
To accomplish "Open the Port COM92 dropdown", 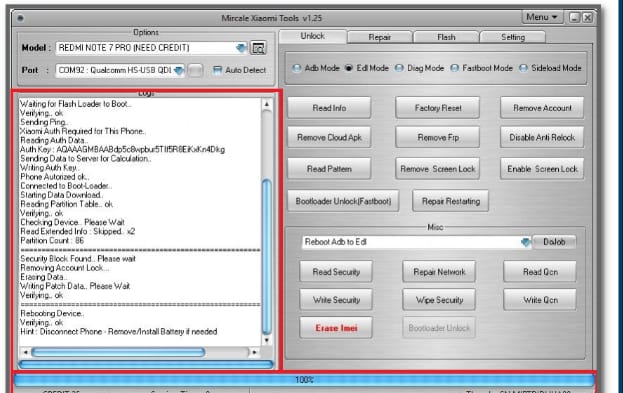I will pyautogui.click(x=179, y=70).
